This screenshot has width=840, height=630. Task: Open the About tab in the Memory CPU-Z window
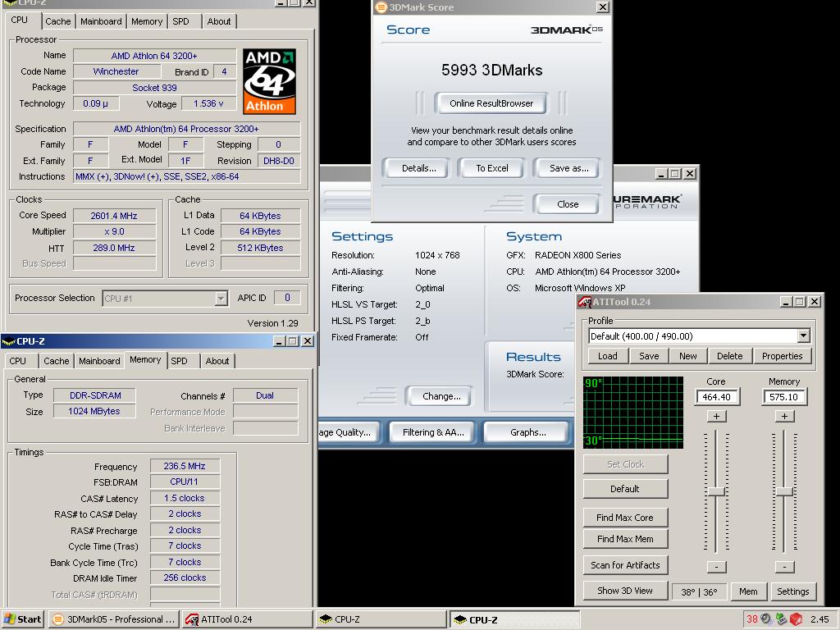[217, 361]
